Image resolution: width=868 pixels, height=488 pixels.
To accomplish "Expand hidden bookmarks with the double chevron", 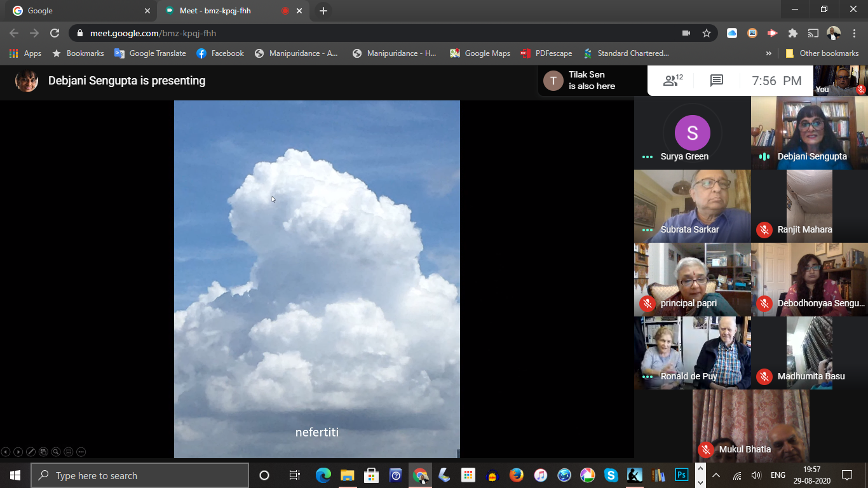I will point(769,53).
